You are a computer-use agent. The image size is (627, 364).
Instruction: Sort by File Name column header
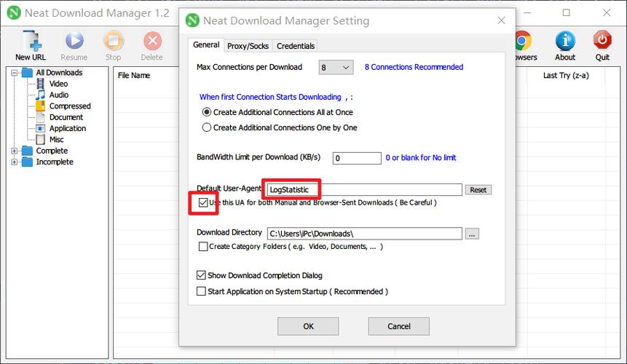pyautogui.click(x=134, y=76)
